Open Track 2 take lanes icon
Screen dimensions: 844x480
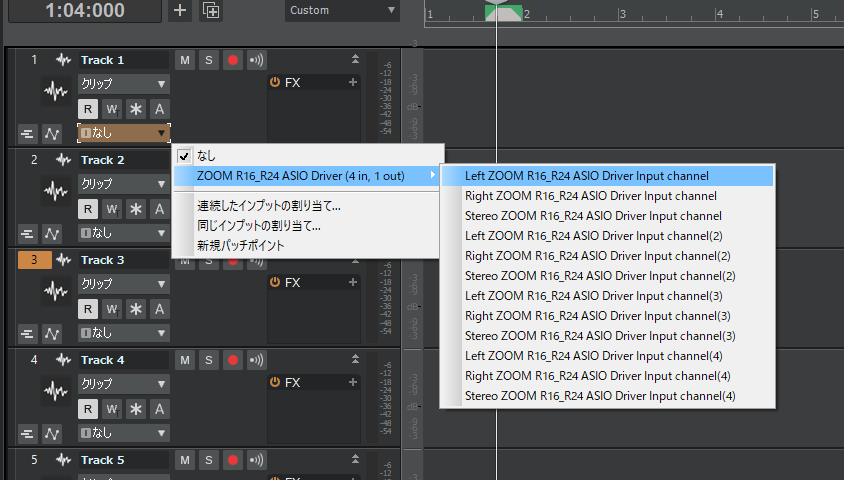(27, 234)
